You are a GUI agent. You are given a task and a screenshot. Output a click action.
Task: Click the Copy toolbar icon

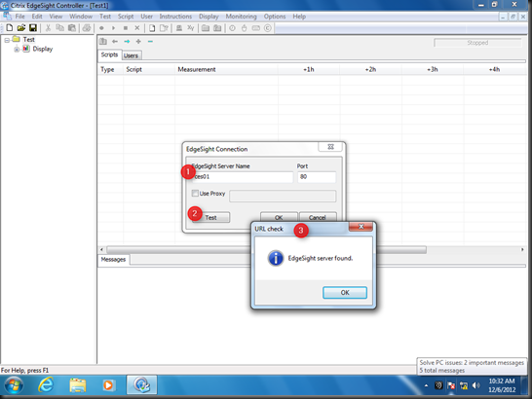59,28
